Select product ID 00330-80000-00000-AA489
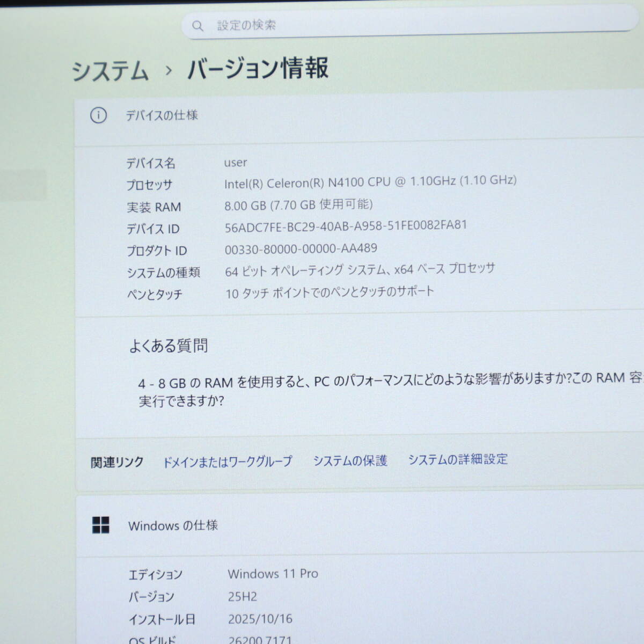644x644 pixels. pyautogui.click(x=301, y=248)
